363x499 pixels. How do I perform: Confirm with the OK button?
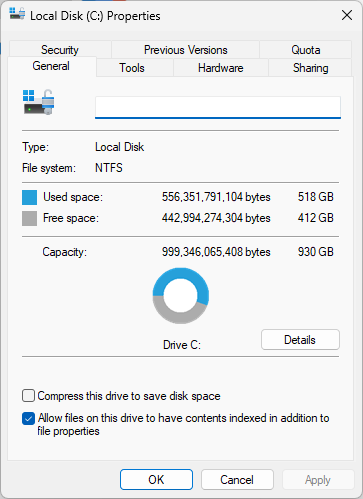click(156, 480)
